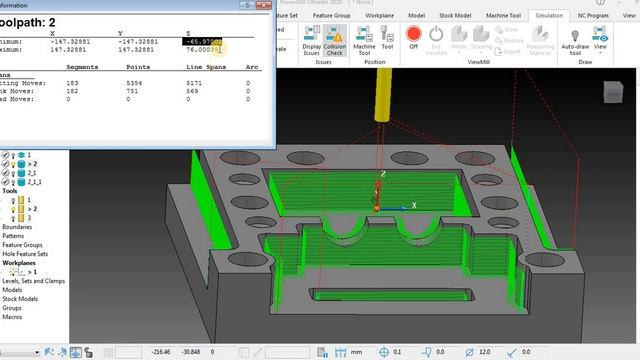This screenshot has height=360, width=640.
Task: Collapse the Workplanes tree node
Action: point(19,263)
